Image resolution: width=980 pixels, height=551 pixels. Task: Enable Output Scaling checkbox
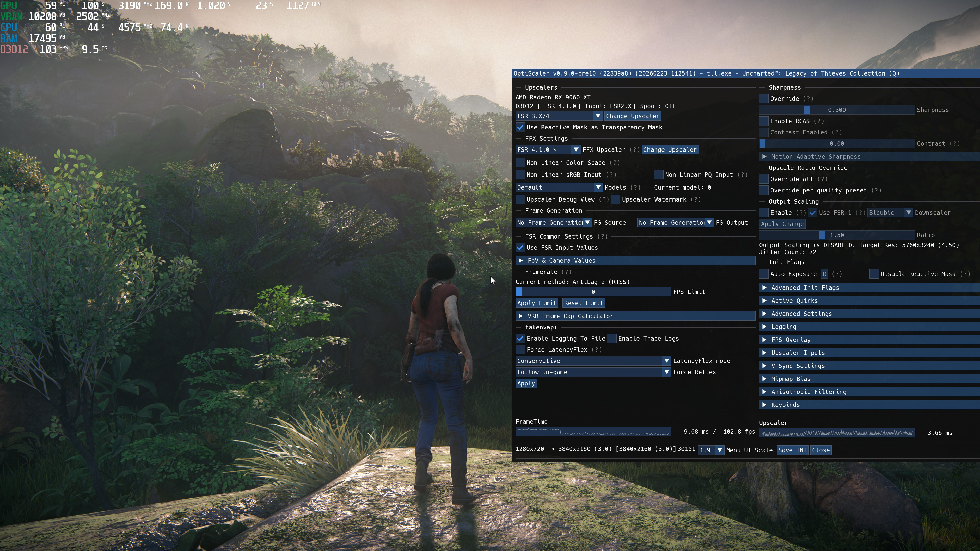tap(764, 213)
